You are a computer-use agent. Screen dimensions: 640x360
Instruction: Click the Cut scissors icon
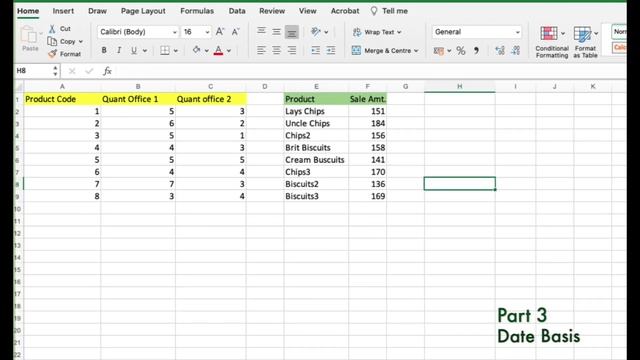pos(52,29)
